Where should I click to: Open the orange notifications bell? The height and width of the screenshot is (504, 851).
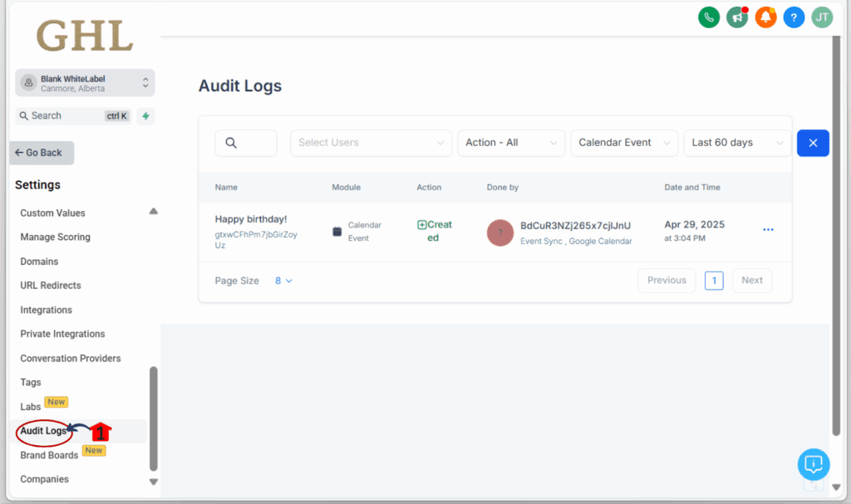765,17
